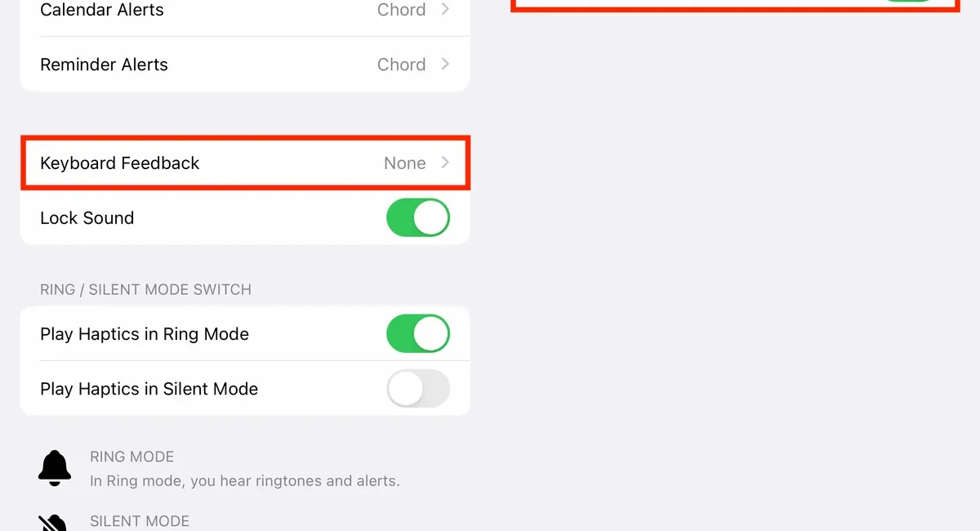This screenshot has width=980, height=531.
Task: Click the Chord value for Calendar Alerts
Action: pos(401,11)
